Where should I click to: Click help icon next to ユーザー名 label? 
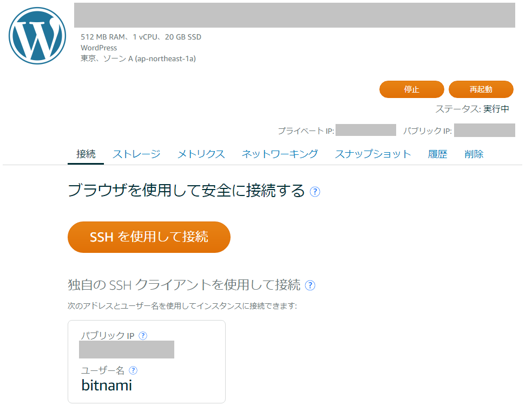(x=133, y=370)
